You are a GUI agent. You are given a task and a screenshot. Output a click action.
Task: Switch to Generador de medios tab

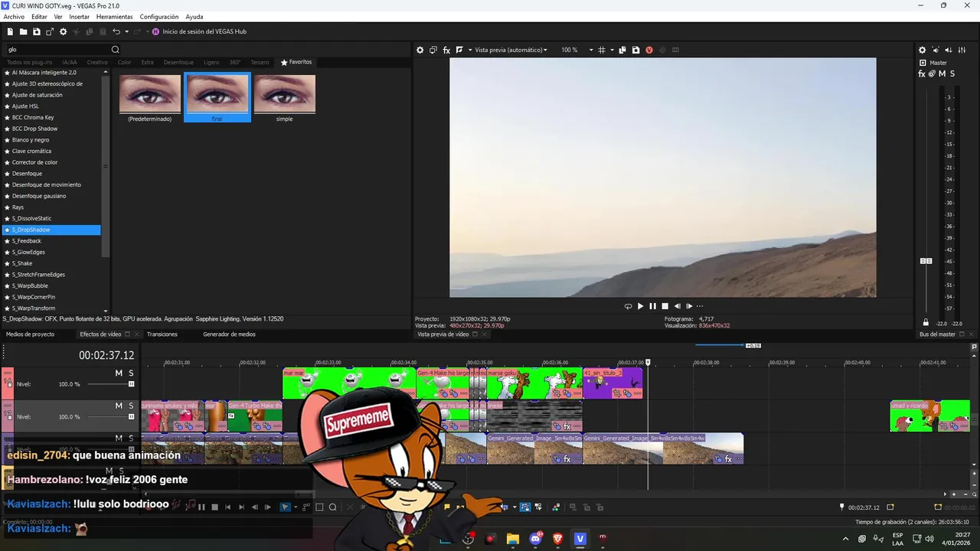pos(229,334)
